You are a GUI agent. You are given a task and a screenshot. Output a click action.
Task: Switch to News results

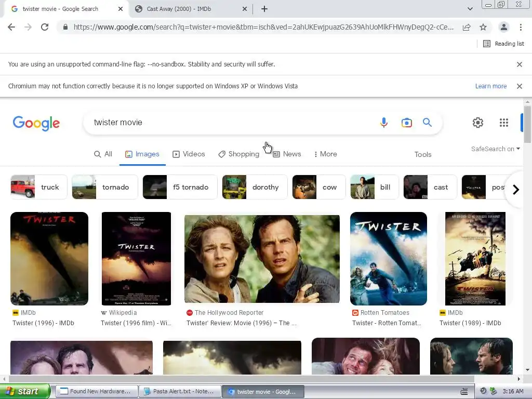(x=287, y=154)
